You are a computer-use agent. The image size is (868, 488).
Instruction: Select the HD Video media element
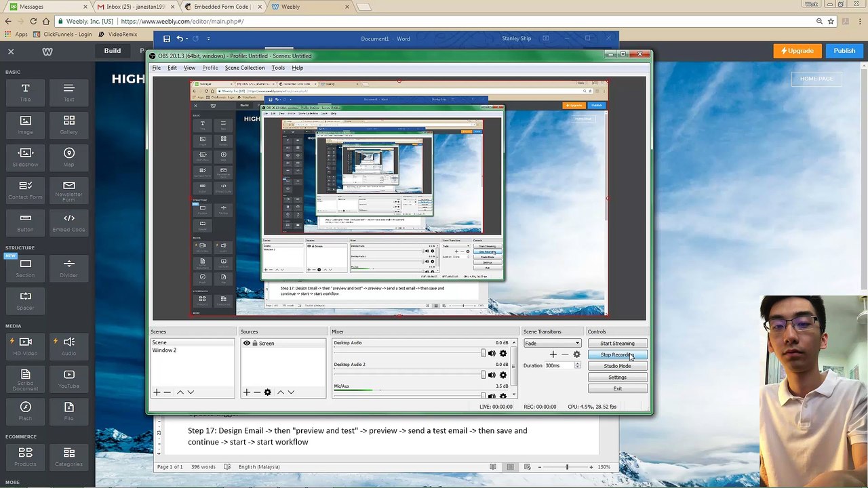(25, 346)
